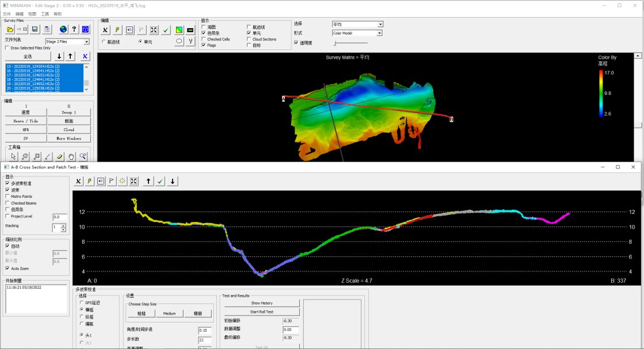Click the Start Roll Test button
This screenshot has height=349, width=644.
261,312
